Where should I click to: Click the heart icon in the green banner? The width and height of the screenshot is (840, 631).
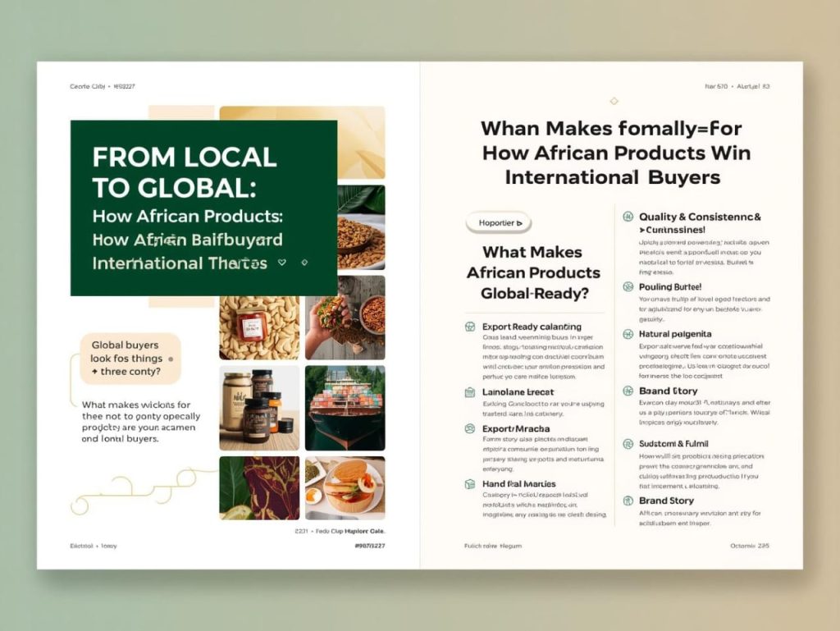tap(282, 263)
